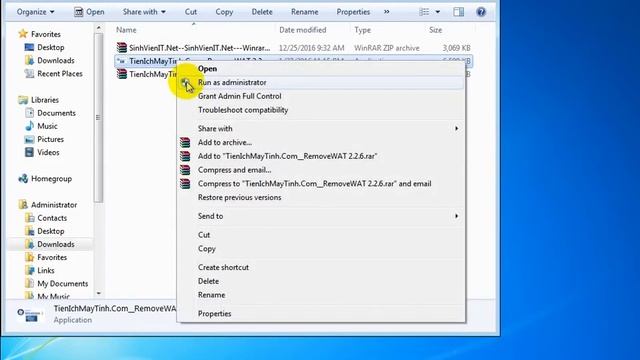Toggle the preview pane icon
Viewport: 640px width, 360px height.
pyautogui.click(x=458, y=12)
